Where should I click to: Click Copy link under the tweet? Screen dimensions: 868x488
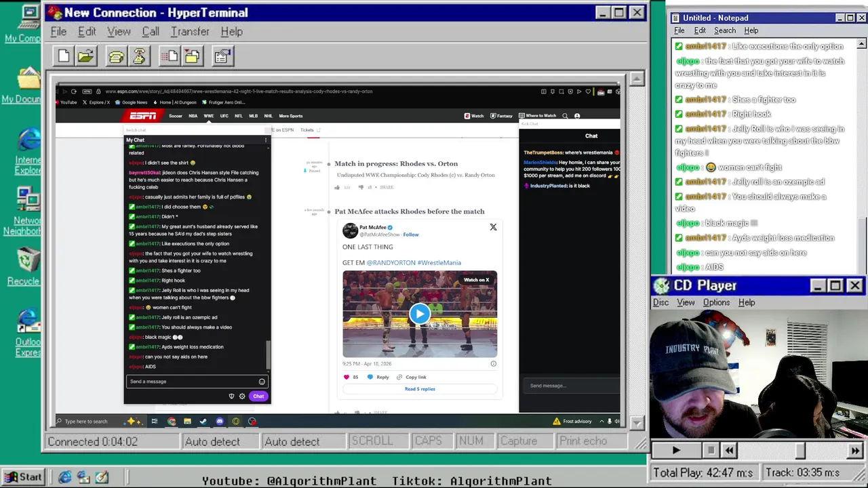tap(411, 377)
